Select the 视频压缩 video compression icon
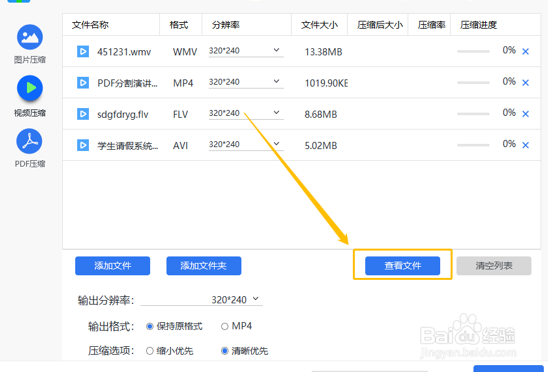Image resolution: width=548 pixels, height=372 pixels. pyautogui.click(x=30, y=88)
